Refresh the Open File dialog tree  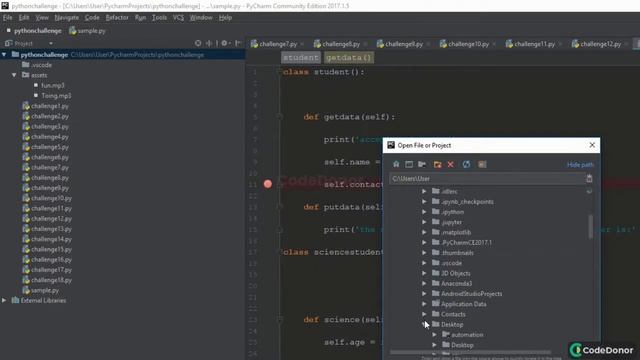[466, 164]
